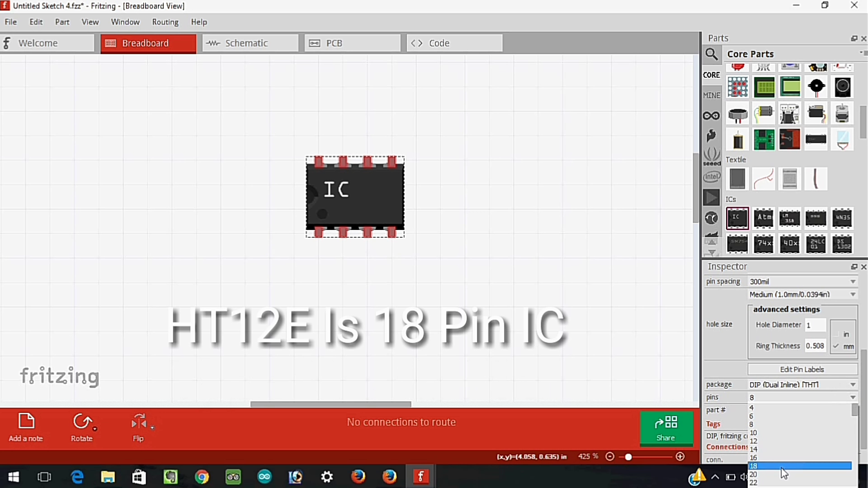Image resolution: width=868 pixels, height=488 pixels.
Task: Select 16 in pins list
Action: (x=800, y=458)
